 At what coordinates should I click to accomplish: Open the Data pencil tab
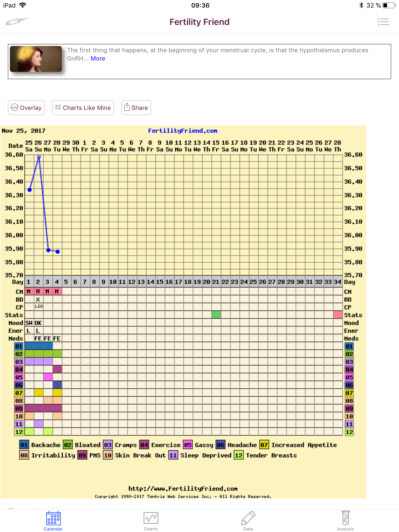pyautogui.click(x=248, y=521)
